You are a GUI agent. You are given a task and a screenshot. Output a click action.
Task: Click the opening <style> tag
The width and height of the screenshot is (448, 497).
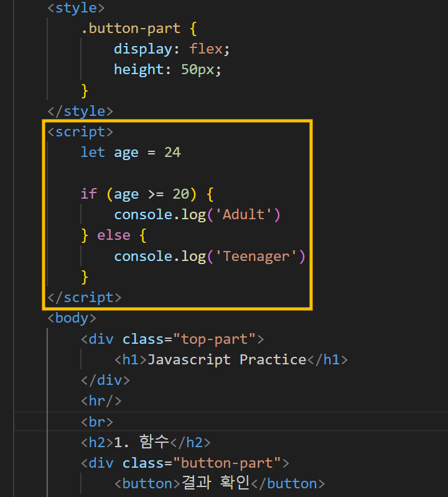[x=76, y=7]
